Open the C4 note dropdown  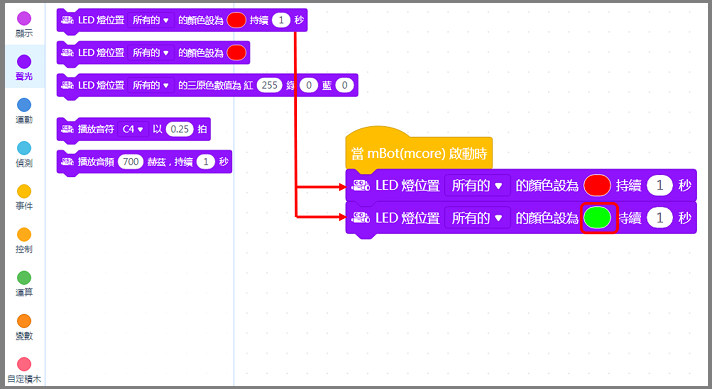pyautogui.click(x=133, y=129)
